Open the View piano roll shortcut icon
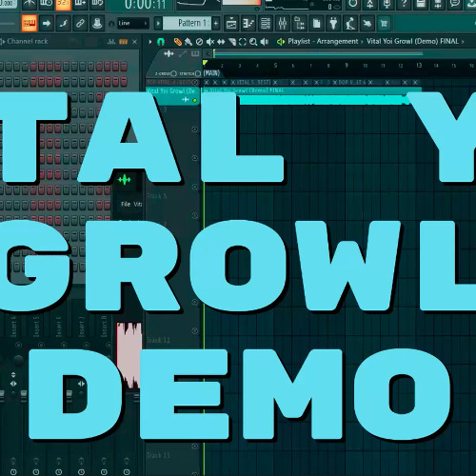The height and width of the screenshot is (476, 476). click(x=248, y=24)
